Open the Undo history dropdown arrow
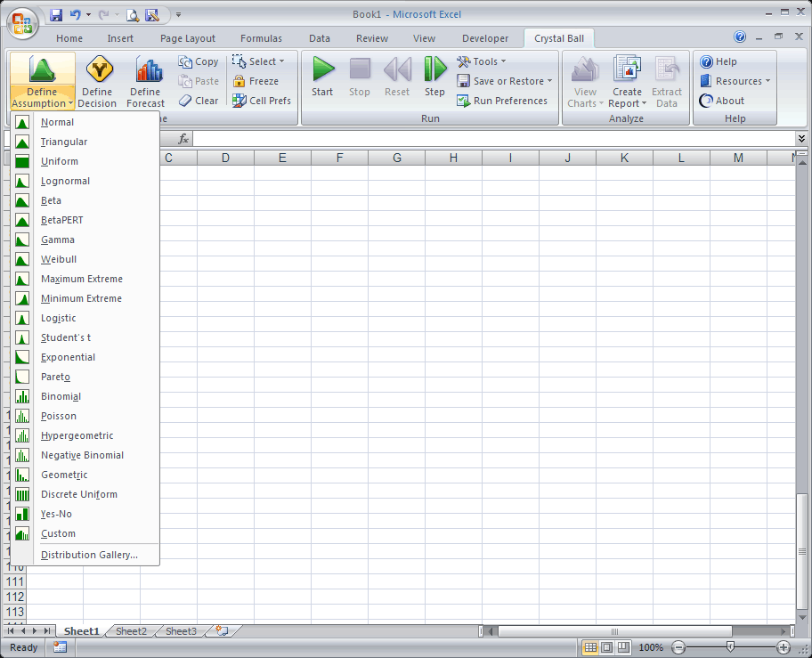The height and width of the screenshot is (658, 812). click(88, 15)
